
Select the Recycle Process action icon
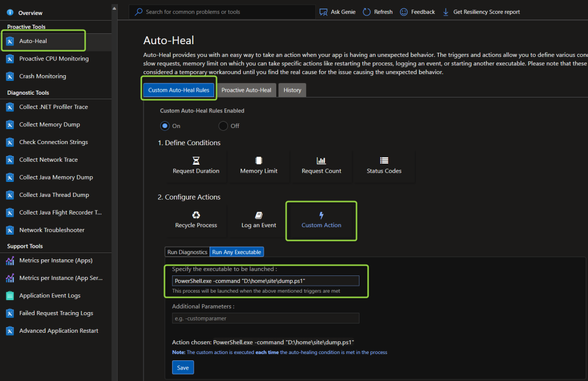196,215
